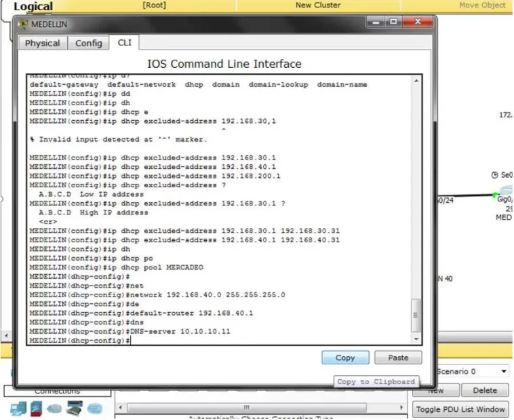Maximize the MEDELLIN window
The height and width of the screenshot is (420, 514).
(x=393, y=22)
